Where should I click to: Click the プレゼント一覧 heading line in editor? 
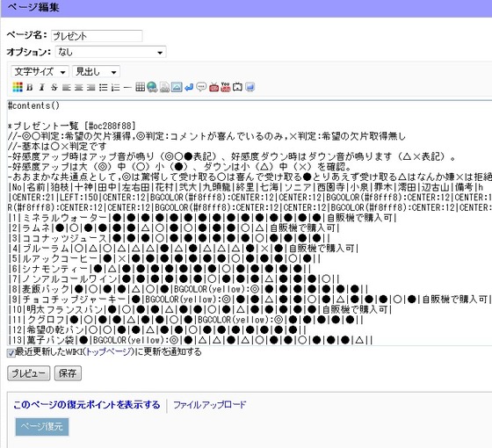click(x=72, y=126)
